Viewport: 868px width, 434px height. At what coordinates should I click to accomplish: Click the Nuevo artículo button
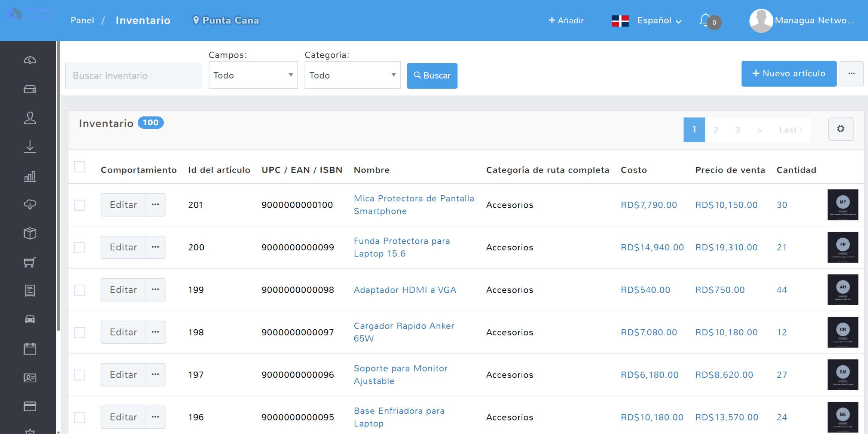pyautogui.click(x=789, y=74)
